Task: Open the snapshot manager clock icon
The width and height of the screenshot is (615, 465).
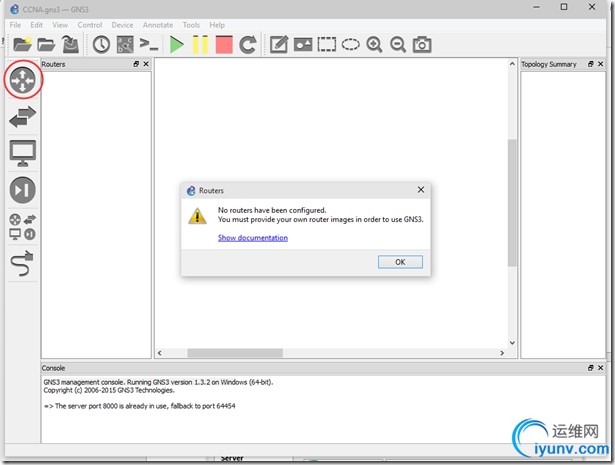Action: [101, 44]
